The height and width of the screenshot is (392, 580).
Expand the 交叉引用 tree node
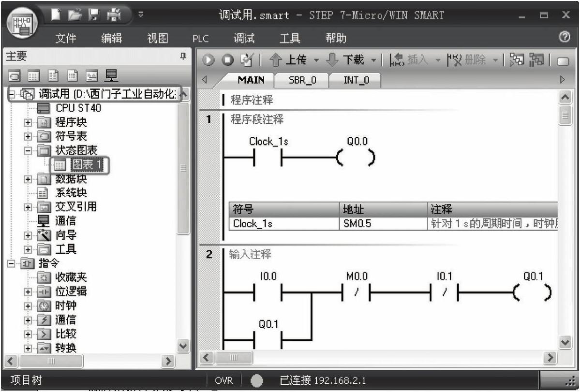pos(28,207)
